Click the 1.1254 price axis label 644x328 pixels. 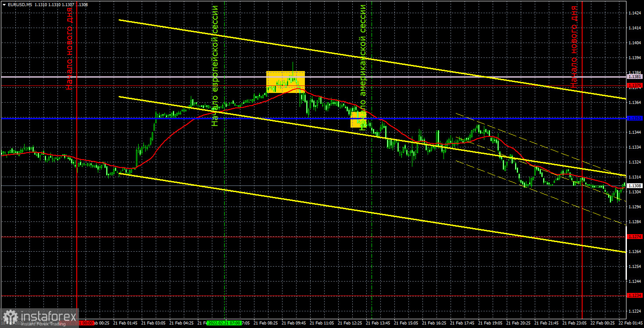635,267
